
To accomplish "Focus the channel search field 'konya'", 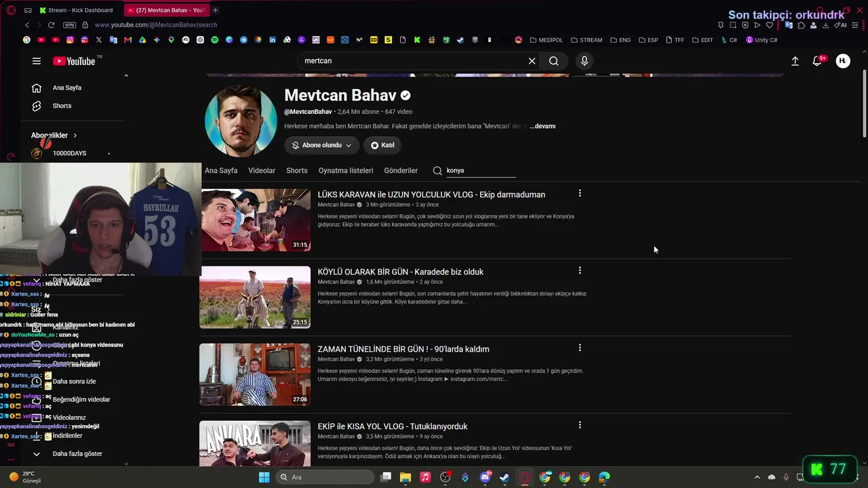I will tap(481, 171).
